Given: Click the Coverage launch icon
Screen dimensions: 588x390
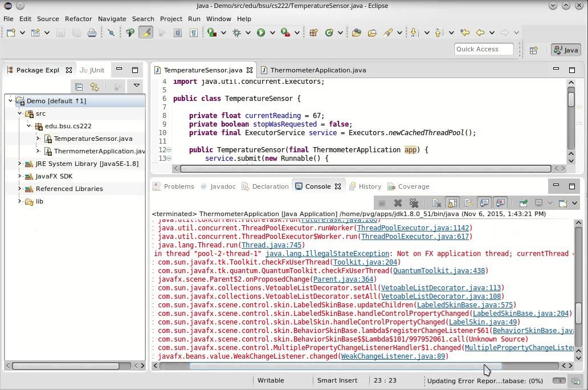Looking at the screenshot, I should coord(212,32).
